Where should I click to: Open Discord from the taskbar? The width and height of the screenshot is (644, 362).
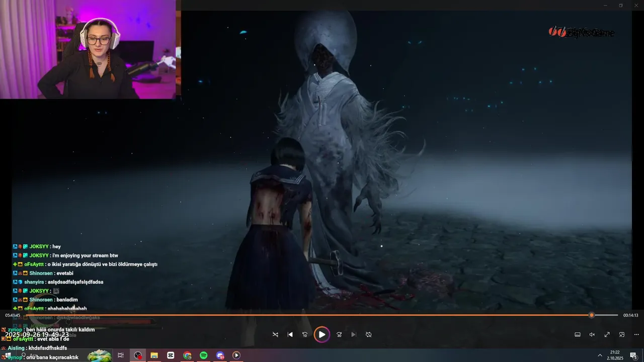click(220, 355)
